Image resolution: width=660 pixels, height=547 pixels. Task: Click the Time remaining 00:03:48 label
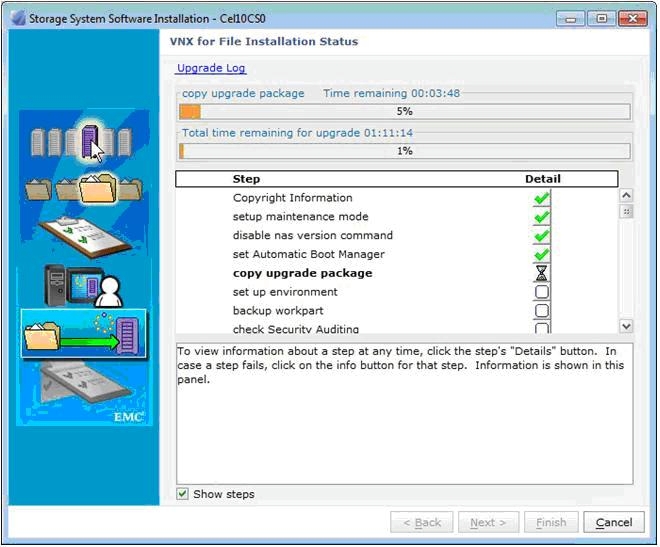(391, 93)
